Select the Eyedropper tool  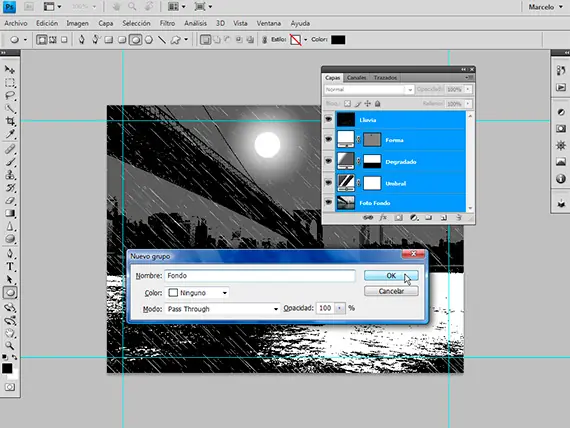(x=10, y=134)
